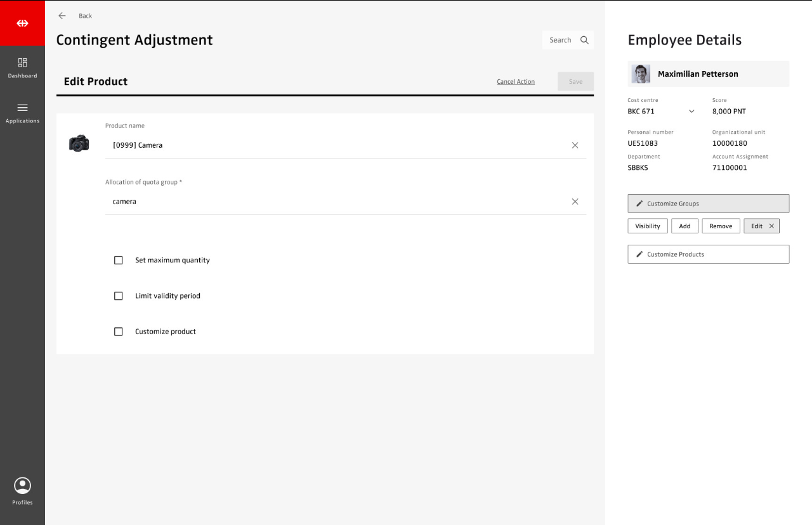Expand the Customize Groups section
This screenshot has height=525, width=812.
(x=708, y=204)
